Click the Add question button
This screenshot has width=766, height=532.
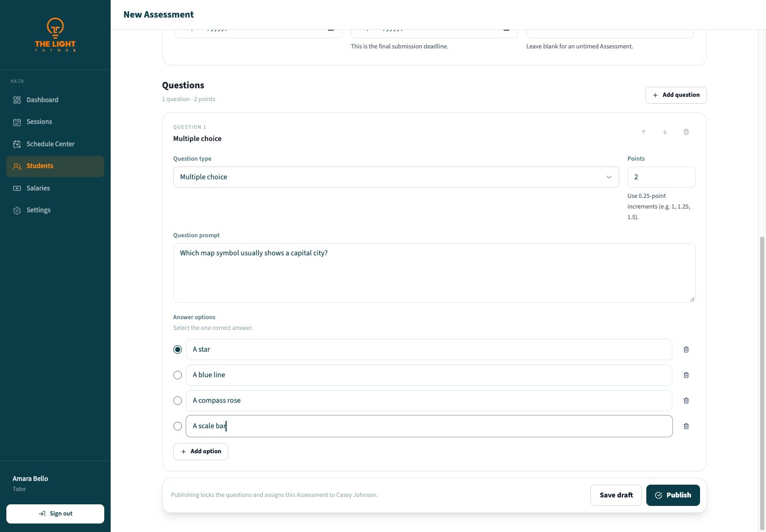point(676,95)
